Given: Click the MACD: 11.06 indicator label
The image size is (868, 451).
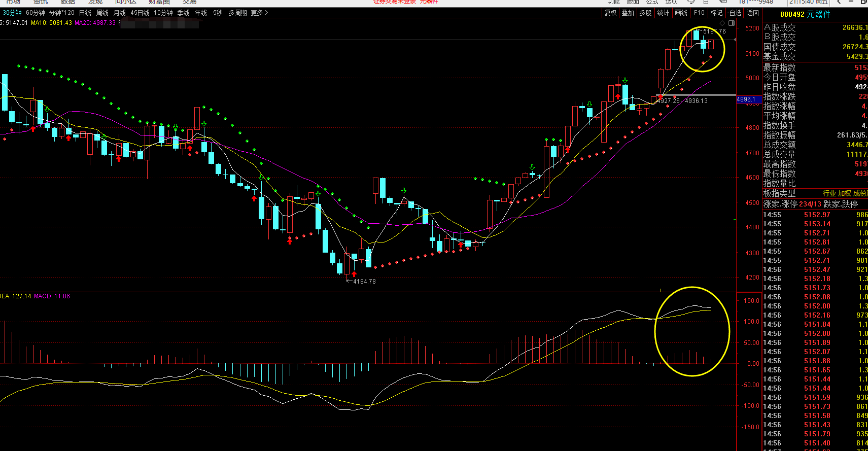Looking at the screenshot, I should click(52, 296).
